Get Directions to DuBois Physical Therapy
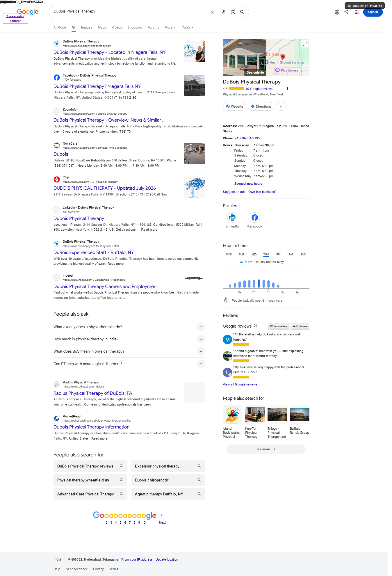The width and height of the screenshot is (392, 576). [261, 106]
